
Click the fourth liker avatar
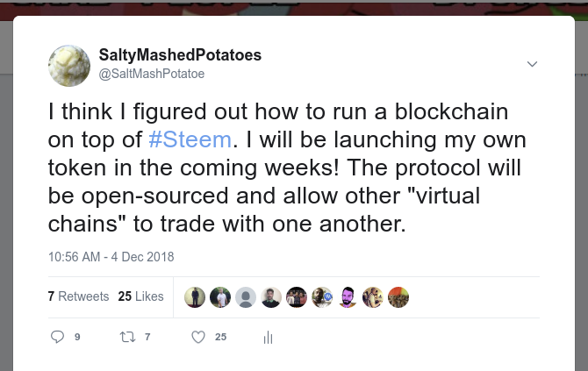271,297
